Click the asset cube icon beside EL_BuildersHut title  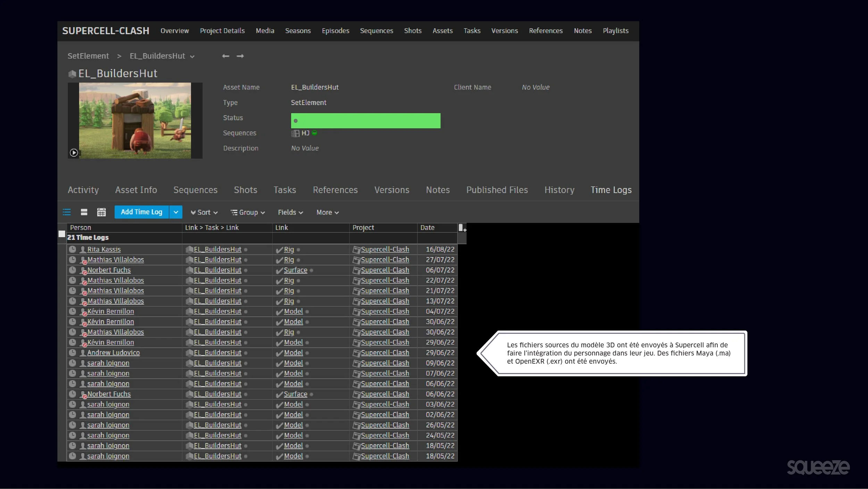point(72,74)
